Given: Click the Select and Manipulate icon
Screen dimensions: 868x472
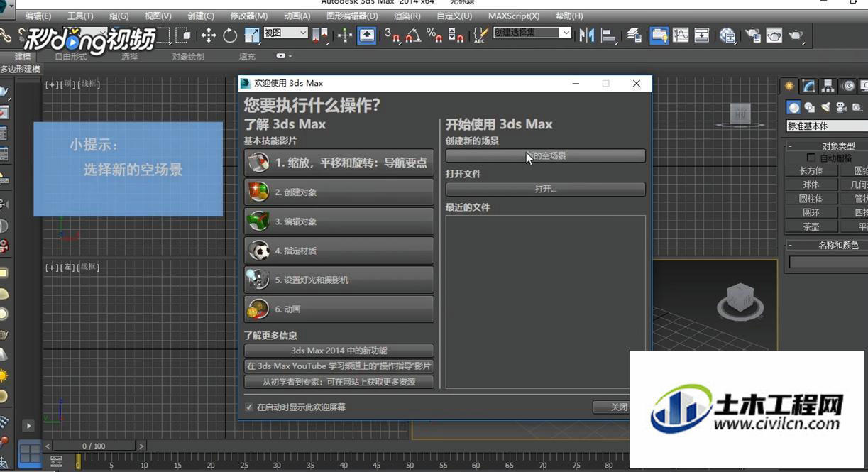Looking at the screenshot, I should click(x=345, y=35).
